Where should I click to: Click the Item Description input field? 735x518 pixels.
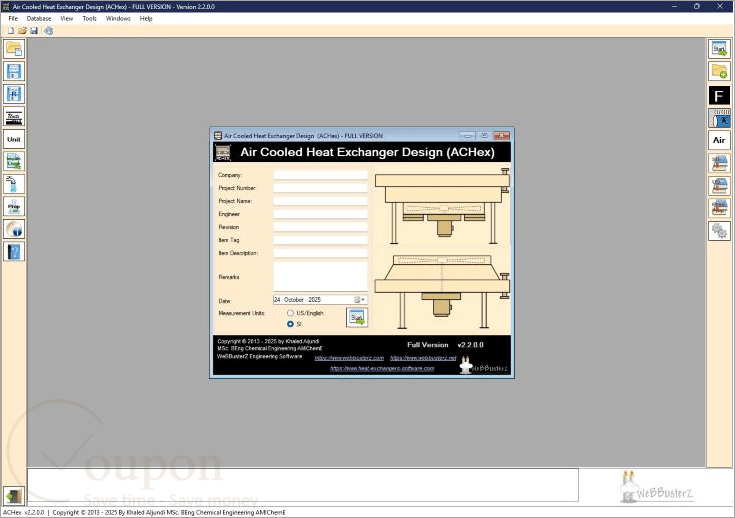(x=320, y=253)
